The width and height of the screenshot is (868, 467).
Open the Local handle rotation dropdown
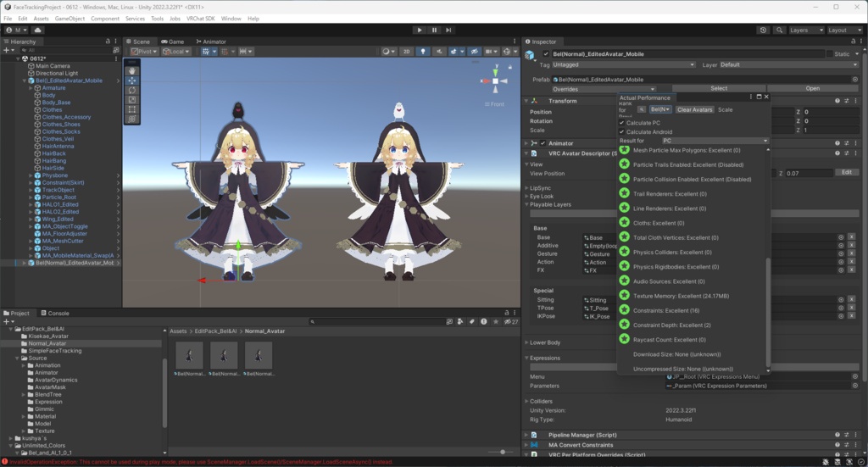tap(175, 52)
